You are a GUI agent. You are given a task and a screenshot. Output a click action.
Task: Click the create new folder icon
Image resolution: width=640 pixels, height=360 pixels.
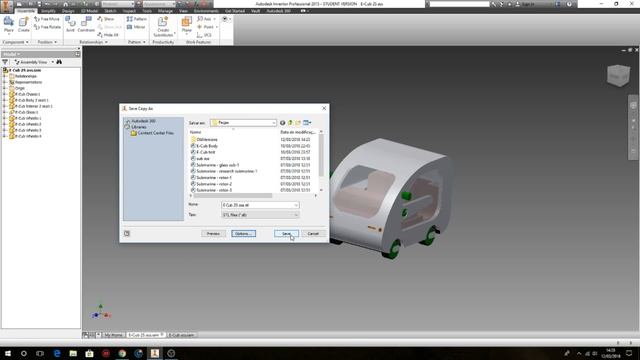pyautogui.click(x=298, y=123)
